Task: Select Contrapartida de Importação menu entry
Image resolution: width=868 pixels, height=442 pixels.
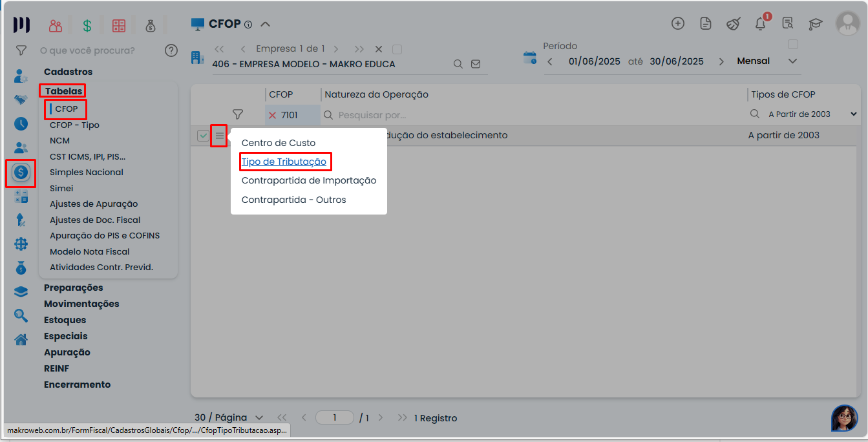Action: (x=309, y=180)
